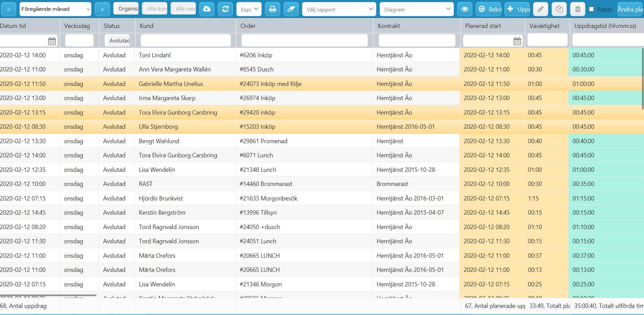This screenshot has width=644, height=315.
Task: Click the refresh arrows icon
Action: click(x=225, y=9)
